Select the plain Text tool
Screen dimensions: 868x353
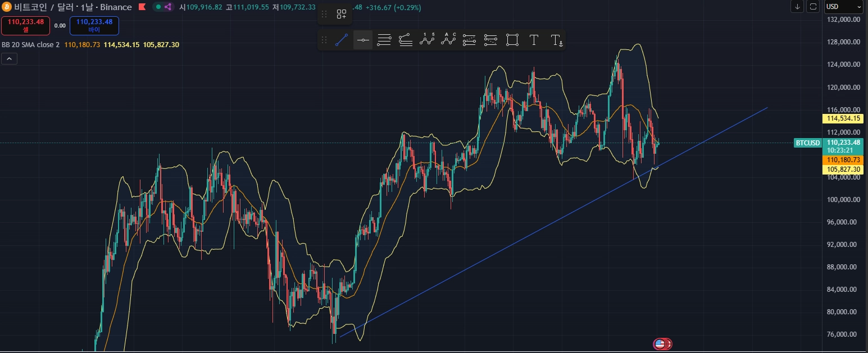534,40
